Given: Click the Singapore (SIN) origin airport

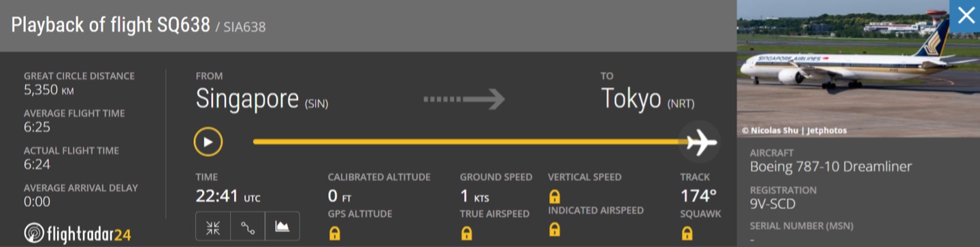Looking at the screenshot, I should point(263,99).
